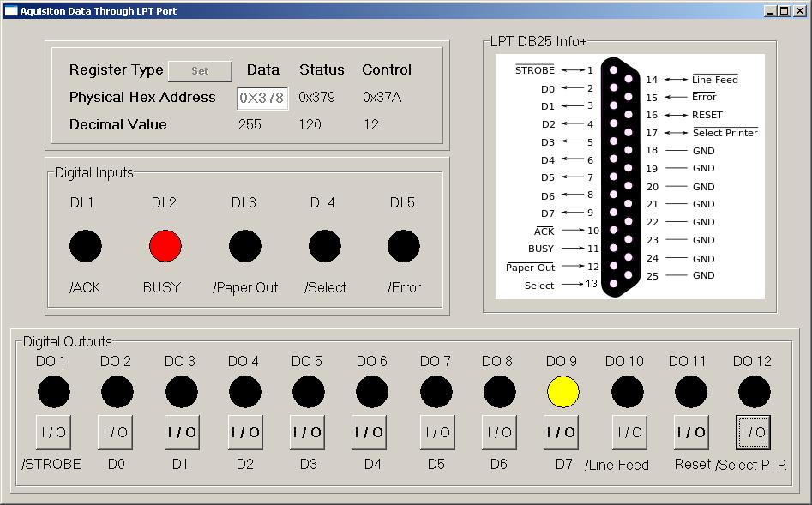The height and width of the screenshot is (505, 812).
Task: Click the /ACK input label
Action: click(85, 287)
